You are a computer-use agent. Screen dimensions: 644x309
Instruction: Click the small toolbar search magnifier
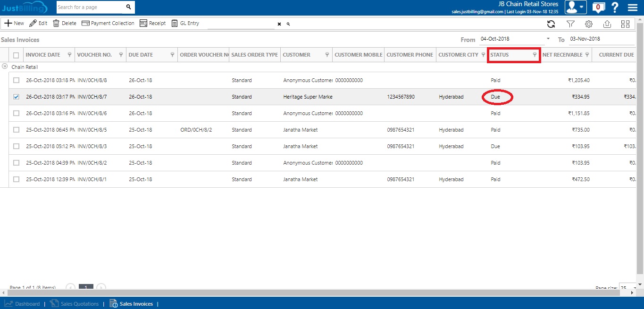288,24
